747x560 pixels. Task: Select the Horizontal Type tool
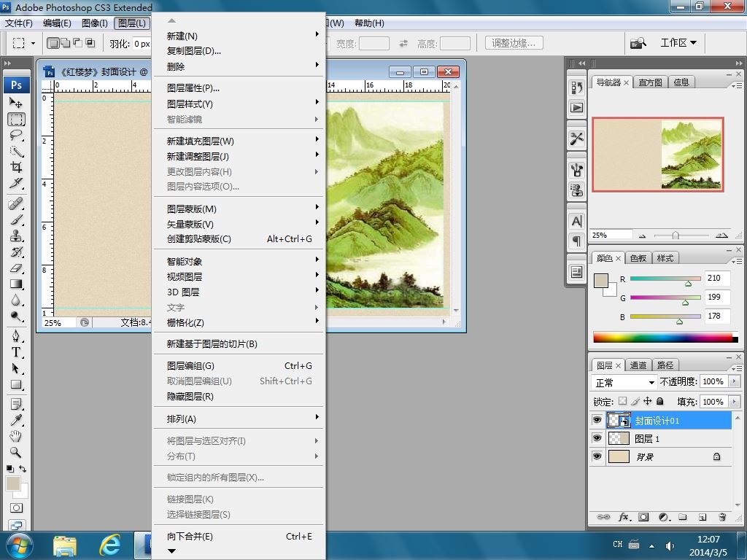pyautogui.click(x=16, y=352)
